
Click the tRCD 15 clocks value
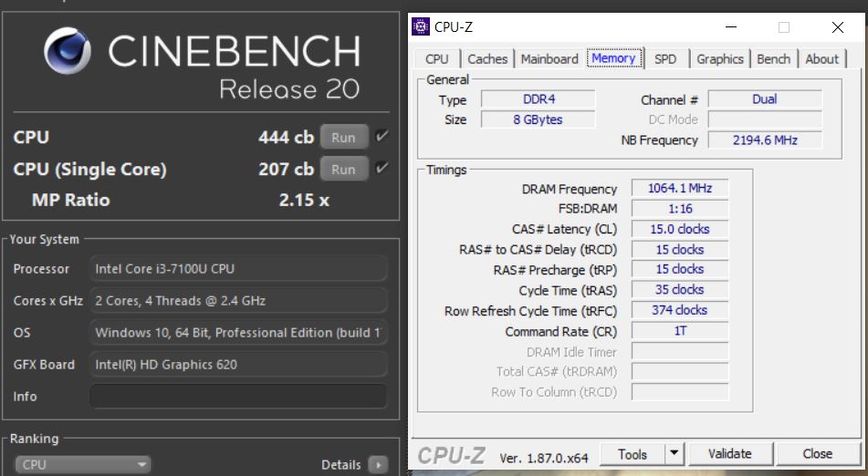pyautogui.click(x=680, y=250)
